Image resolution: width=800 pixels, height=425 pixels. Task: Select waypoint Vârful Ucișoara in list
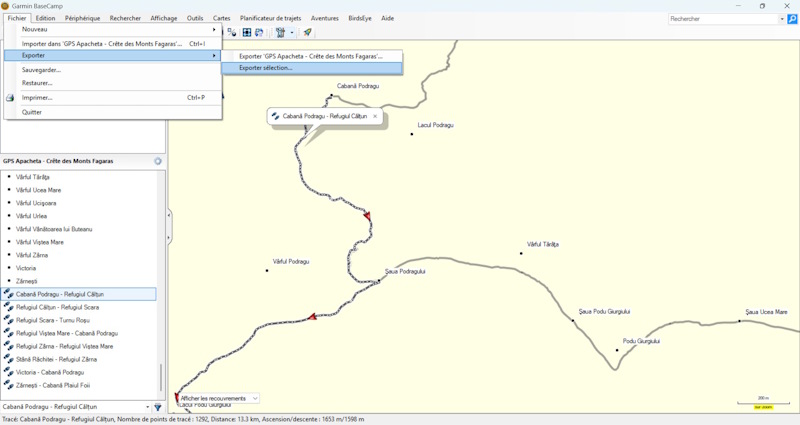(36, 203)
